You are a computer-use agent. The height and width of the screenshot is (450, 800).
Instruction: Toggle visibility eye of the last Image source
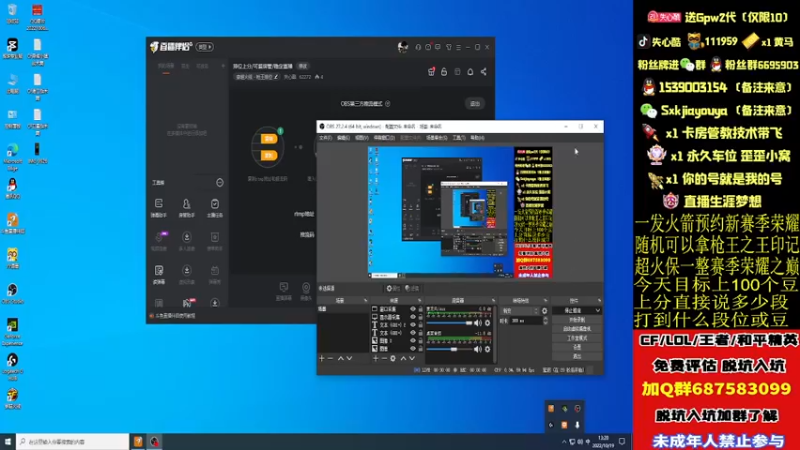[x=413, y=349]
